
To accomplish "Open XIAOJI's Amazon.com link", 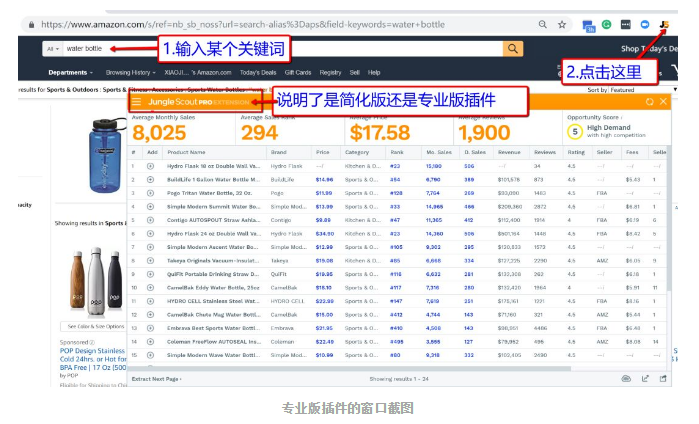I will [198, 72].
